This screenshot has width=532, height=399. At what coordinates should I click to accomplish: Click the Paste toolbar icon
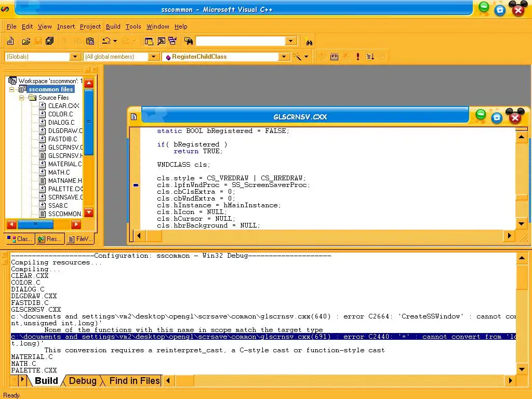click(x=90, y=42)
